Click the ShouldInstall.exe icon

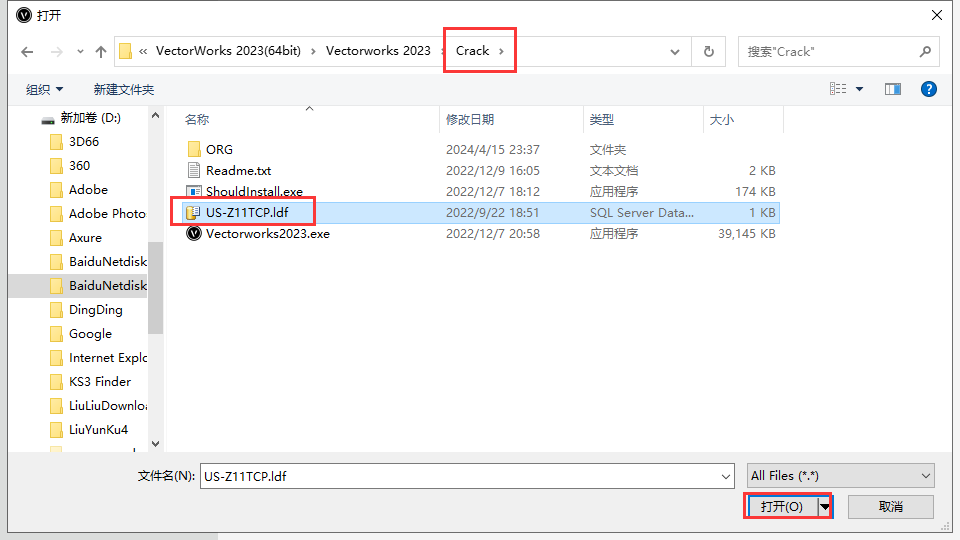(x=194, y=192)
